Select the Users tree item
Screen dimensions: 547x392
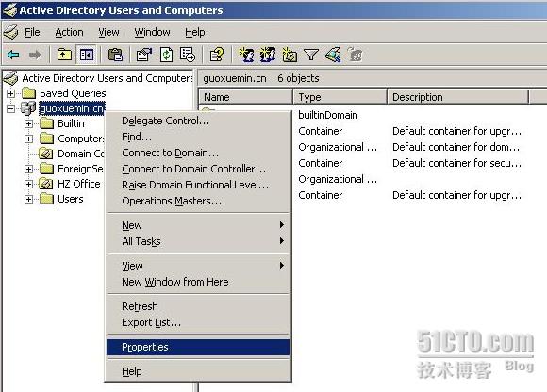click(x=70, y=199)
